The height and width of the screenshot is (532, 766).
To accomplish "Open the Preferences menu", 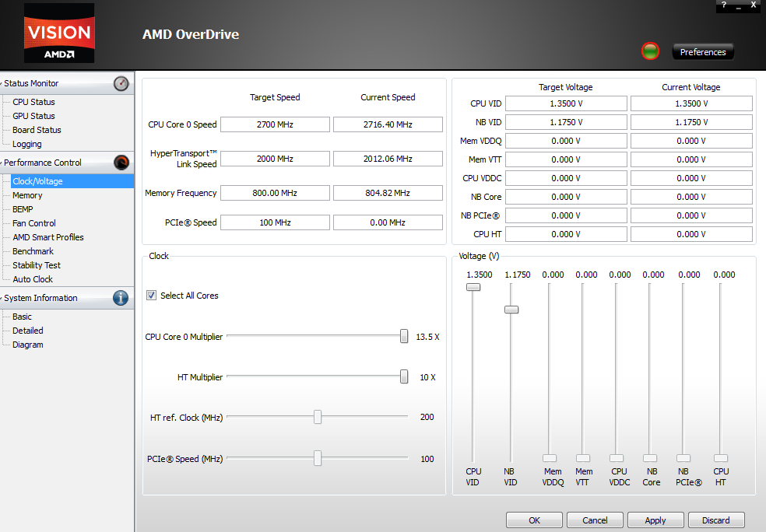I will 703,52.
